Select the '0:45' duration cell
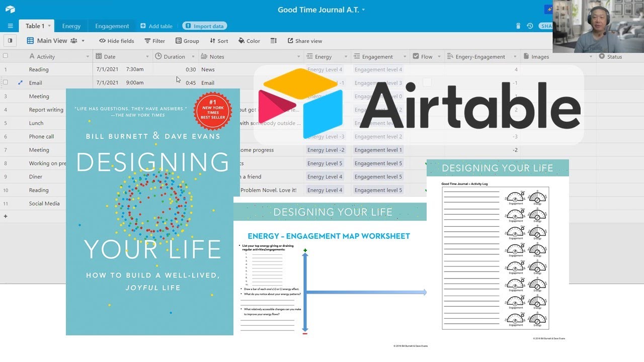 pos(175,82)
